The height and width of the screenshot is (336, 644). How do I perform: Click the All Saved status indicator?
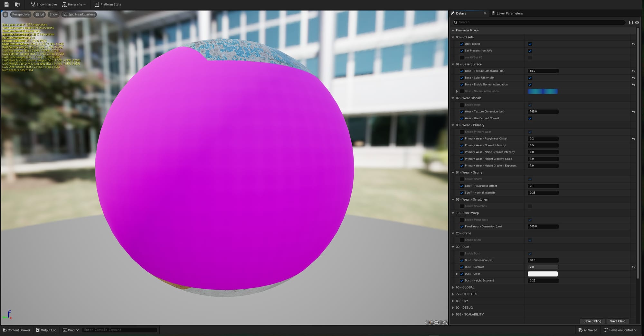(x=588, y=330)
